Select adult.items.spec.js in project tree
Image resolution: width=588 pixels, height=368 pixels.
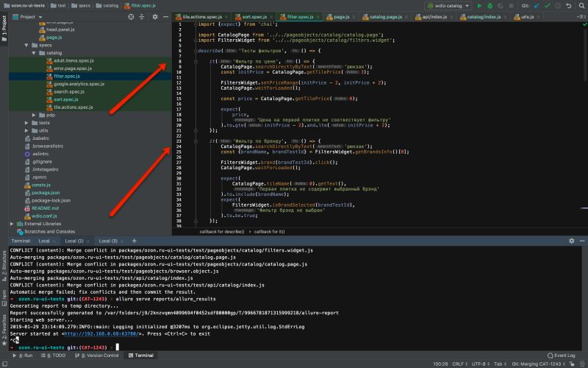[x=70, y=61]
